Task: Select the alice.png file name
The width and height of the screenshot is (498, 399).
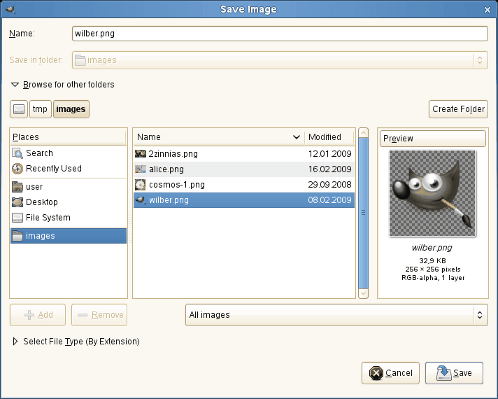Action: [x=166, y=169]
